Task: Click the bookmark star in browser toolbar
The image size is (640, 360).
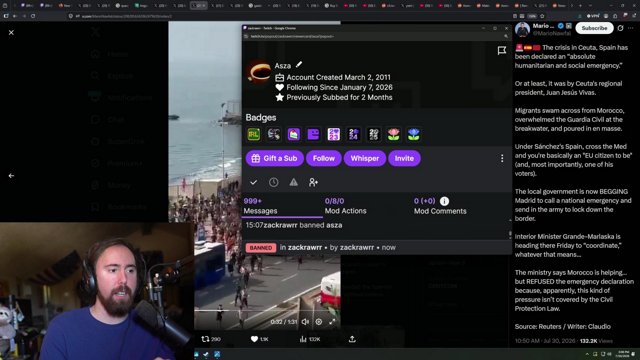Action: (x=542, y=16)
